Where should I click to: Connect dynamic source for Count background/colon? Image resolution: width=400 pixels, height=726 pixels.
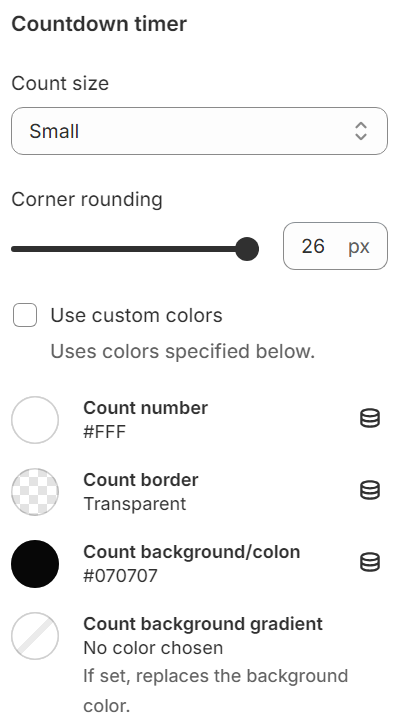coord(370,563)
